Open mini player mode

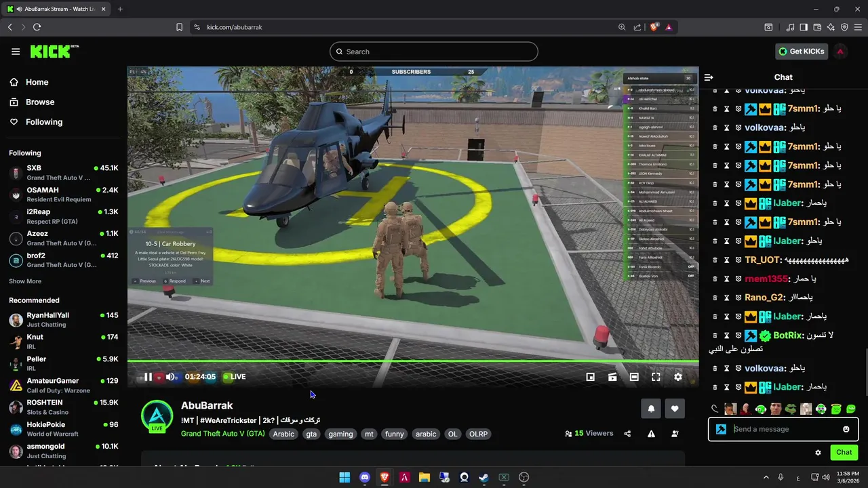coord(591,377)
